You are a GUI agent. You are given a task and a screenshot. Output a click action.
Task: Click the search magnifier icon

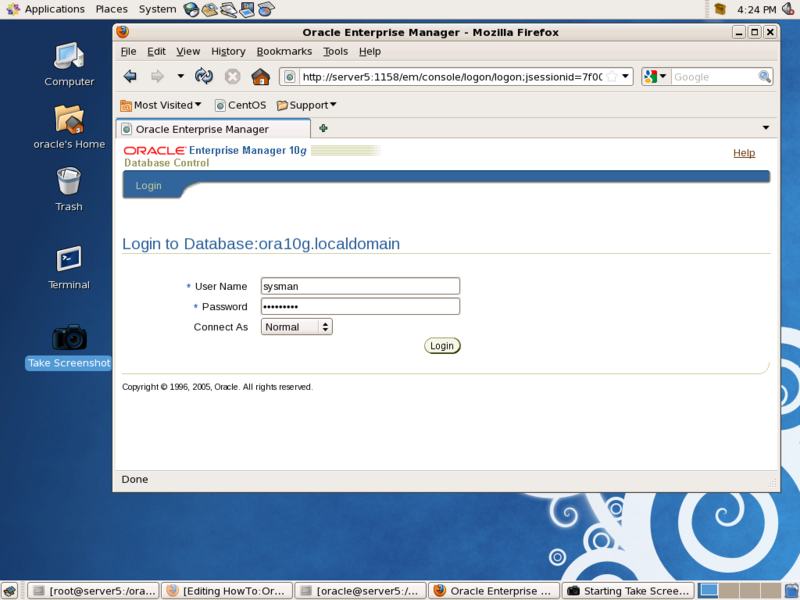(x=764, y=77)
